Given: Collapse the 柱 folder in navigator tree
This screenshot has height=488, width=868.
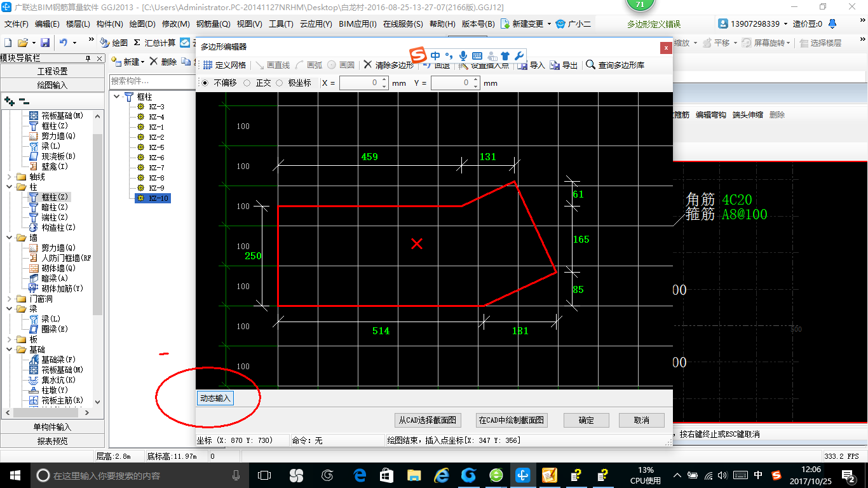Looking at the screenshot, I should 9,187.
